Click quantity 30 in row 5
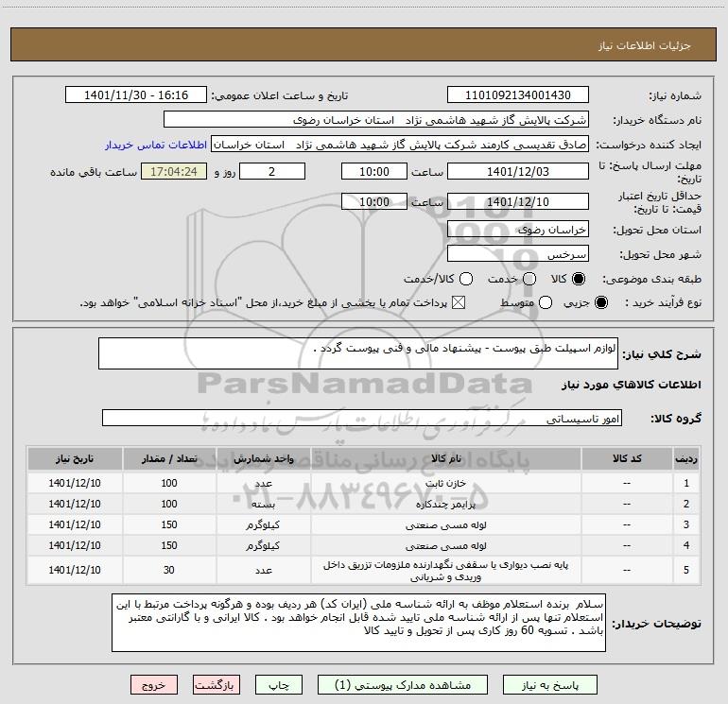This screenshot has height=704, width=728. coord(169,570)
